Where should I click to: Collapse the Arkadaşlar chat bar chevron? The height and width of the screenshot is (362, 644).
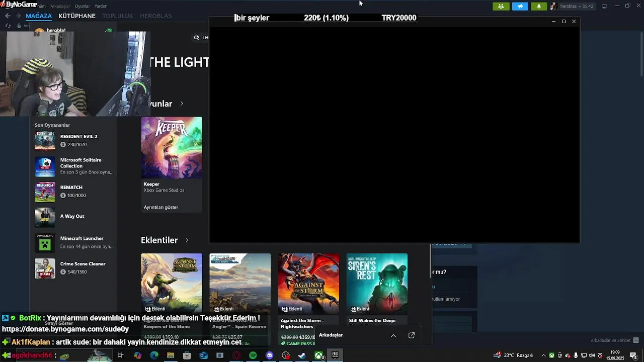pos(393,335)
